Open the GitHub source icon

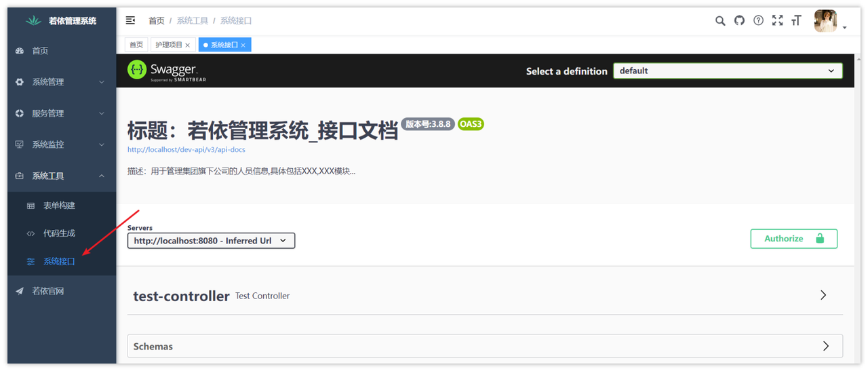pos(739,20)
